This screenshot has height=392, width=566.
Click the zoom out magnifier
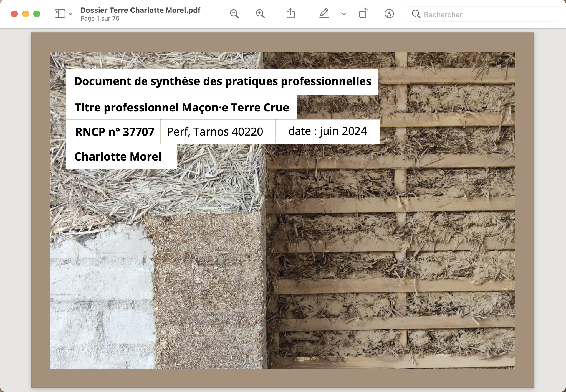[x=234, y=14]
